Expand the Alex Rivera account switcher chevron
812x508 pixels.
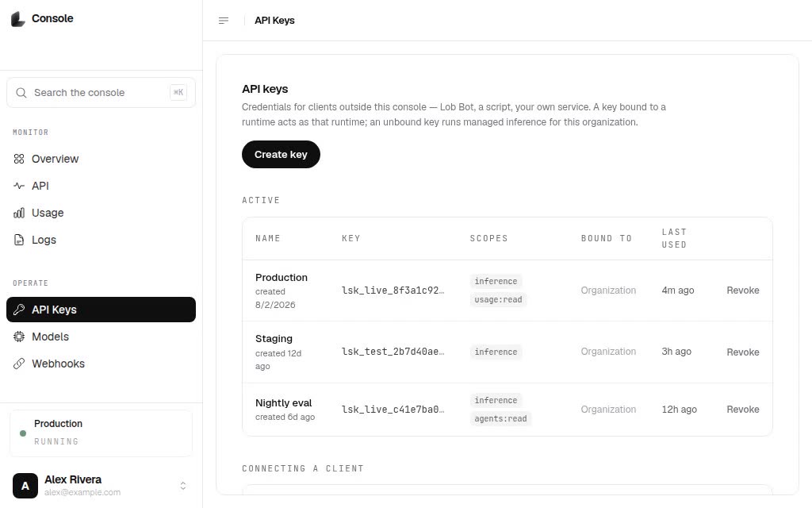click(183, 486)
